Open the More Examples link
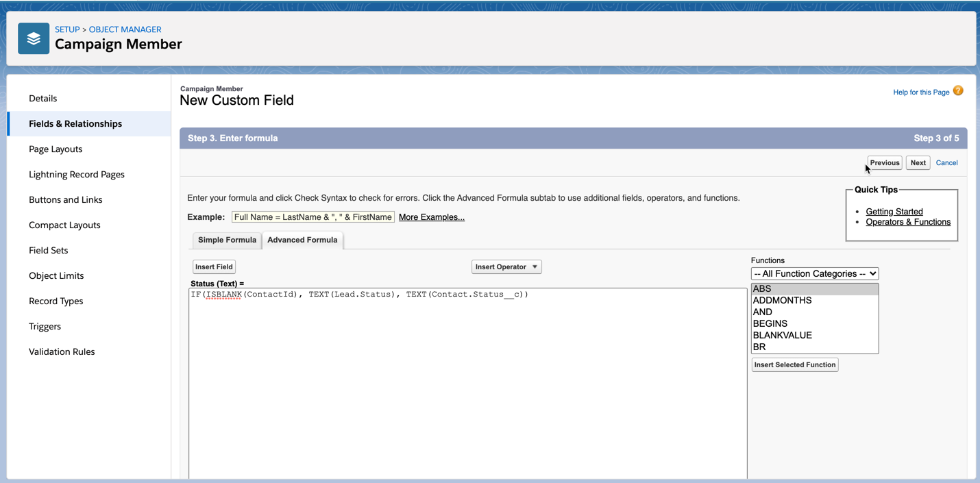980x483 pixels. [432, 217]
